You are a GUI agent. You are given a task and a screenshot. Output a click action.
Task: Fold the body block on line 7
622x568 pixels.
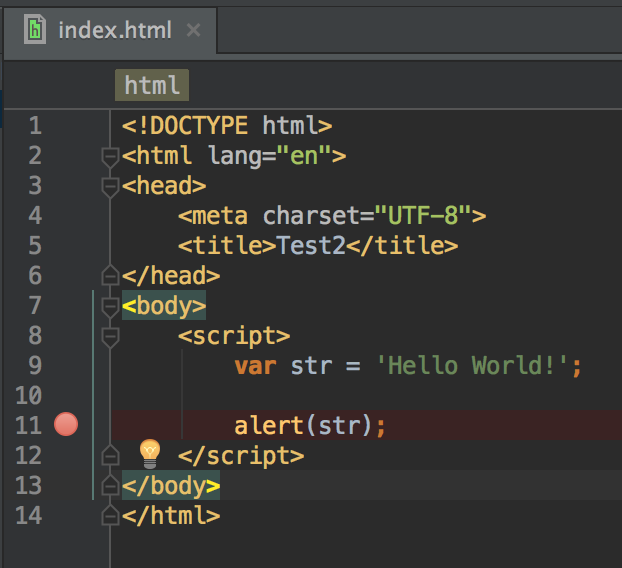(x=110, y=306)
